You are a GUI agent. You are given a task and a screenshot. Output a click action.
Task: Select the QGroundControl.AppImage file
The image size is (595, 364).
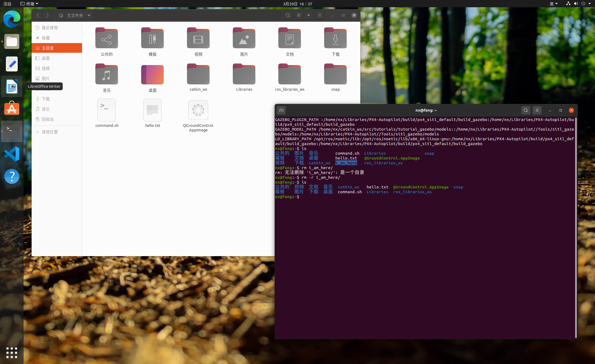click(198, 116)
